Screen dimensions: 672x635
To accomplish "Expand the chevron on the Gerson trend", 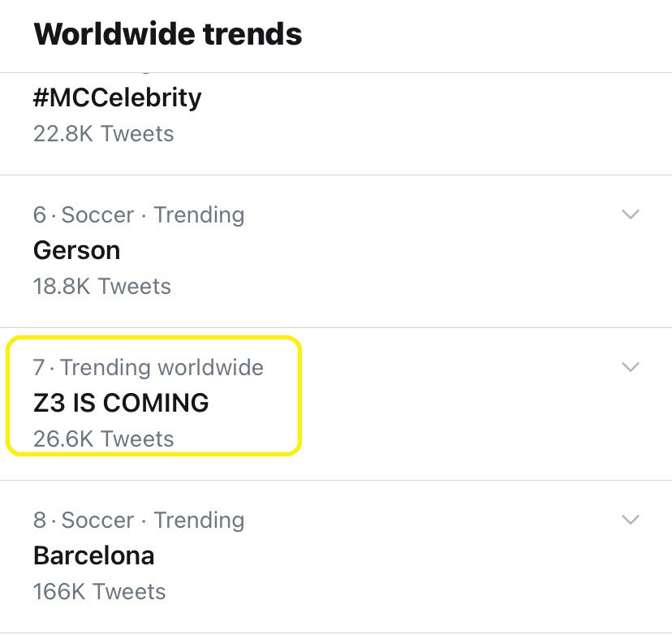I will pos(630,214).
